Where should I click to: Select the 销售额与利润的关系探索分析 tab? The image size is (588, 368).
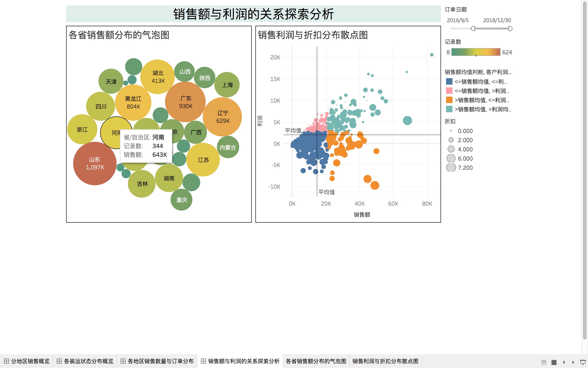[240, 361]
